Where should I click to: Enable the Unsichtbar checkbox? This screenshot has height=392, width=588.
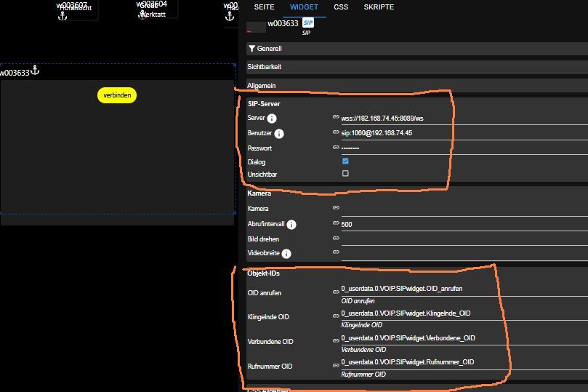(x=345, y=173)
